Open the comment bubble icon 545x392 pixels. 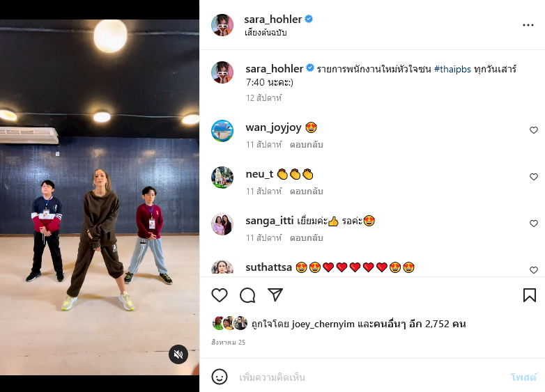point(247,295)
